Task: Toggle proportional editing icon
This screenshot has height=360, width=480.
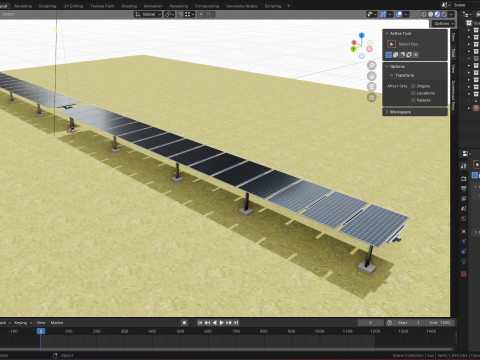Action: pos(201,14)
